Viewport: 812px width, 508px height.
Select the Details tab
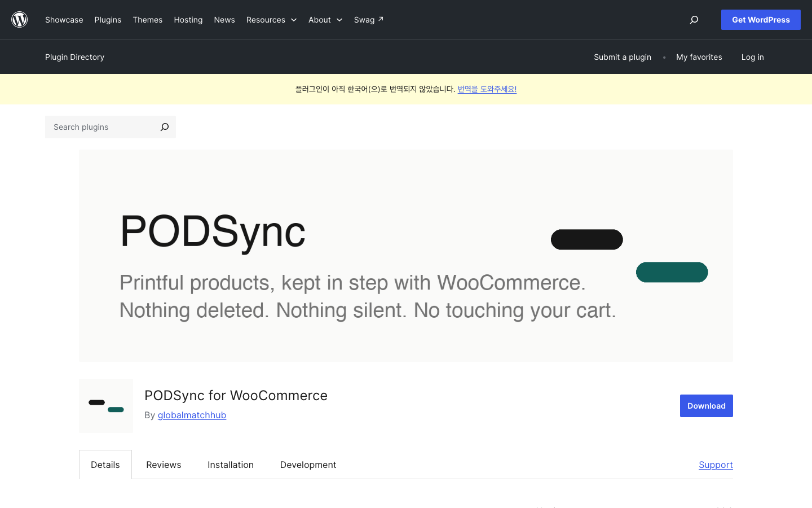tap(105, 465)
